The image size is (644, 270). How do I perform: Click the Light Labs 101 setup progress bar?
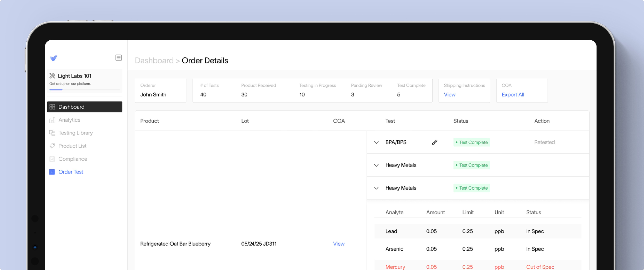tap(84, 89)
